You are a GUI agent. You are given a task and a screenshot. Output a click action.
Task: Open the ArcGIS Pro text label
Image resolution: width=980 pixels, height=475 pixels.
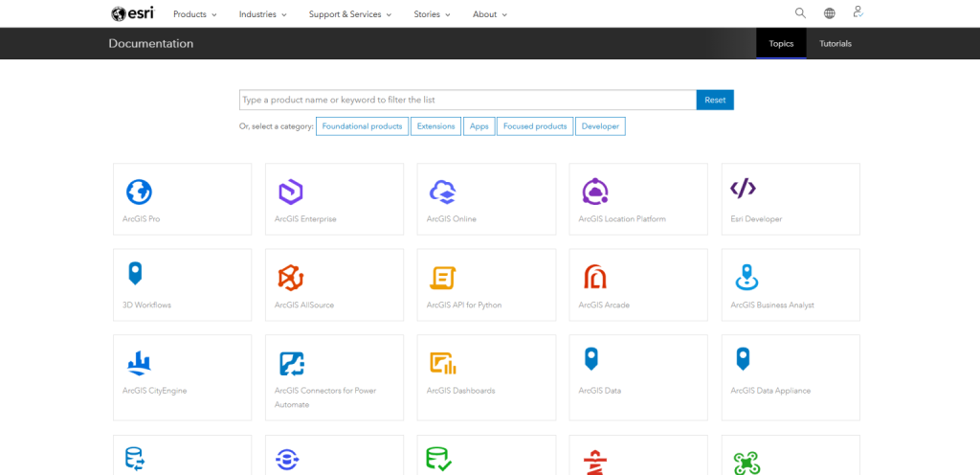(x=142, y=219)
